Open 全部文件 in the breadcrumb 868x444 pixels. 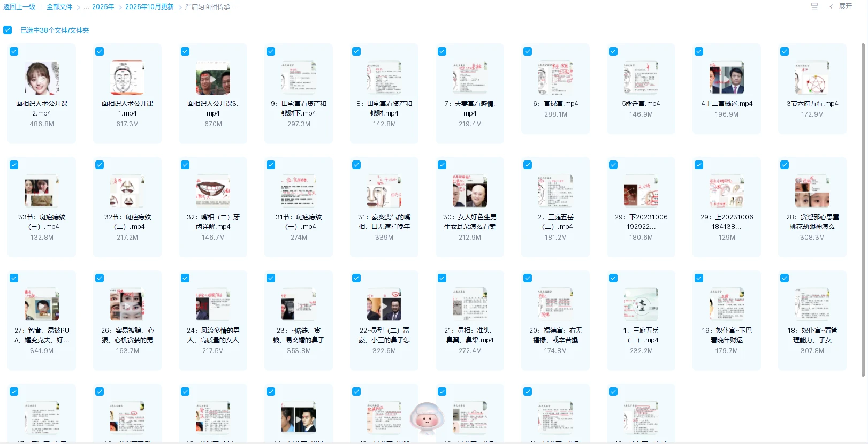click(x=59, y=7)
